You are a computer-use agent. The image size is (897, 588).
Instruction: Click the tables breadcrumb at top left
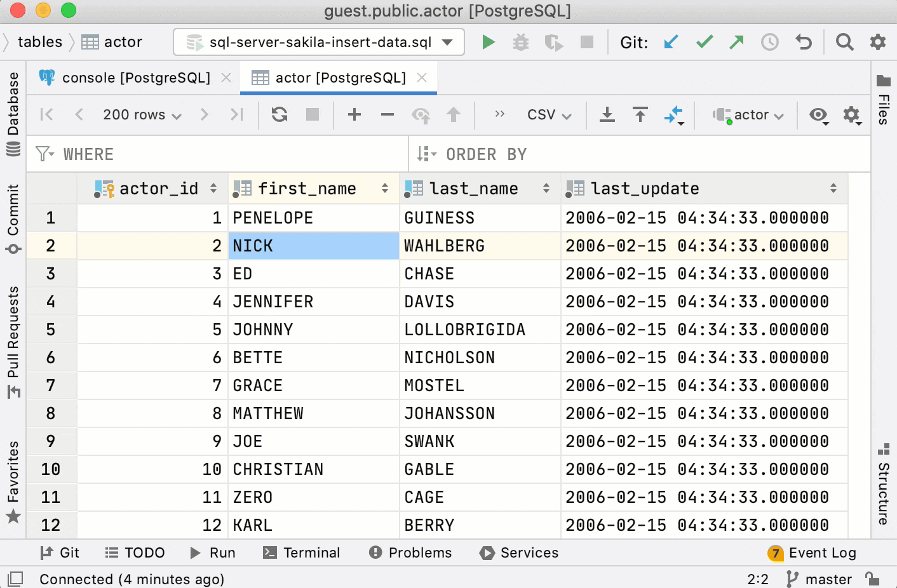point(39,42)
